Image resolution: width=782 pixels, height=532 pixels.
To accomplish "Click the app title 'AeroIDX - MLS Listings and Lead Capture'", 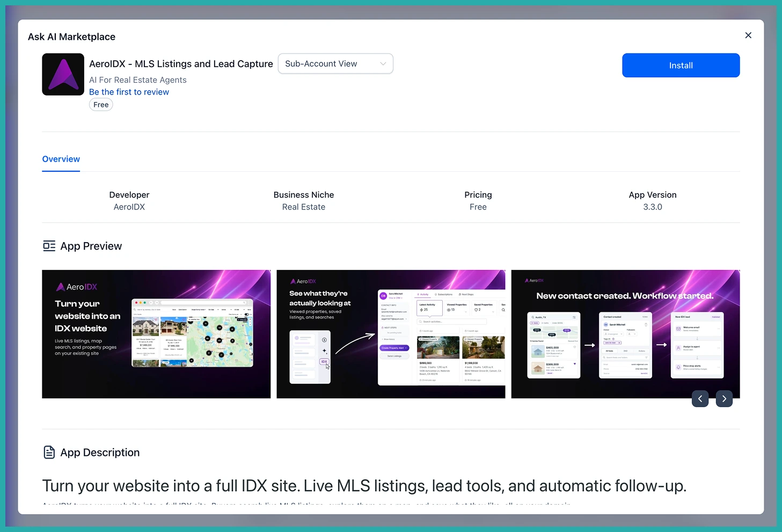I will (181, 64).
